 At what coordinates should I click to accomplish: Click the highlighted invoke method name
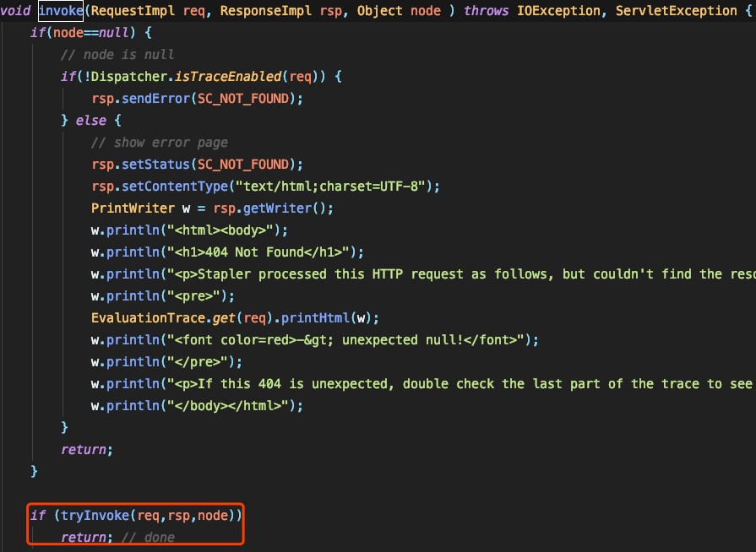[60, 11]
